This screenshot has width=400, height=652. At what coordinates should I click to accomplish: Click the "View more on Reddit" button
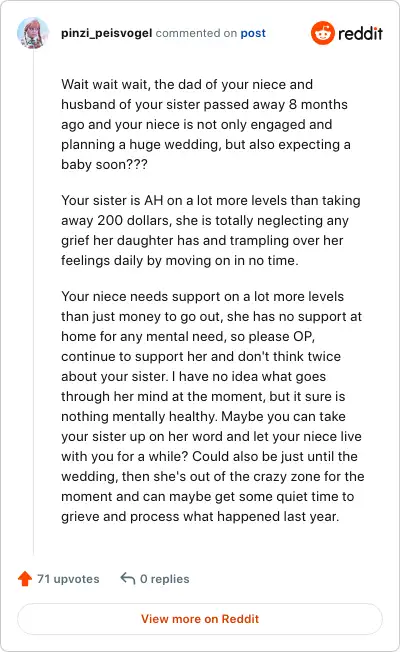(200, 619)
